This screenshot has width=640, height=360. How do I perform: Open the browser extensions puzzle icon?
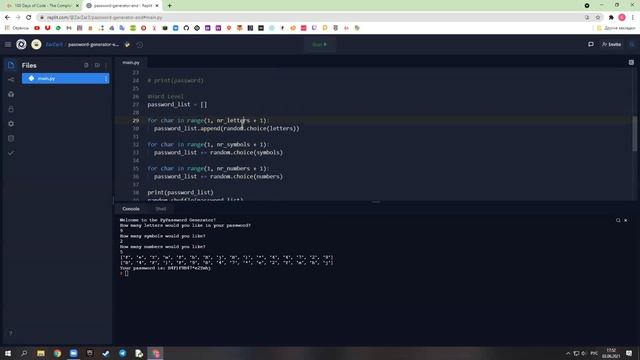(x=611, y=18)
